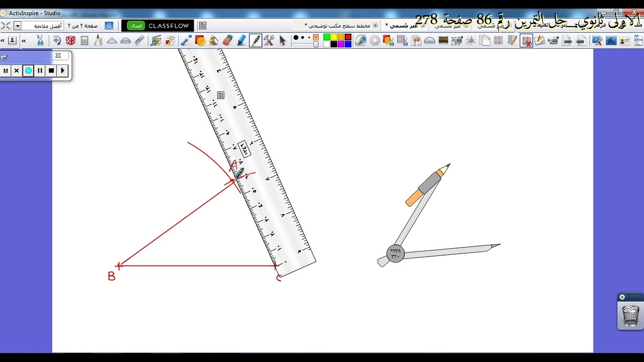Open the page notes icon beside ClassFlow

[203, 26]
